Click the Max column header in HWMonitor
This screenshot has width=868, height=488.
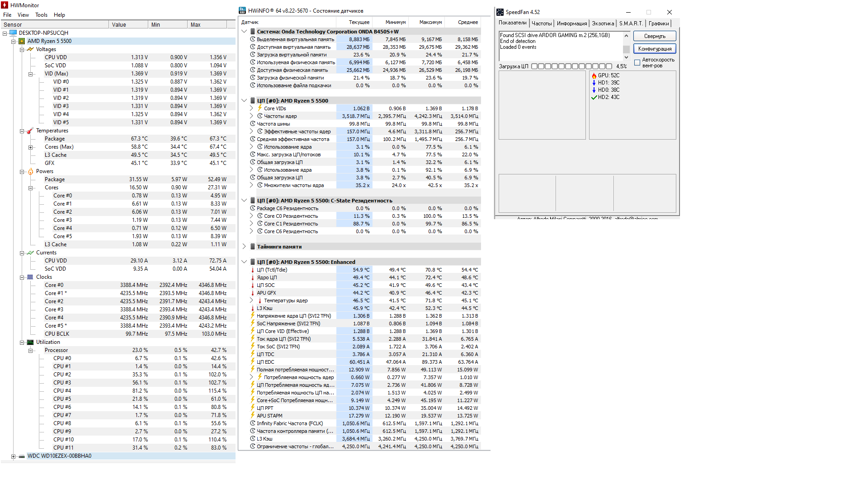(207, 25)
